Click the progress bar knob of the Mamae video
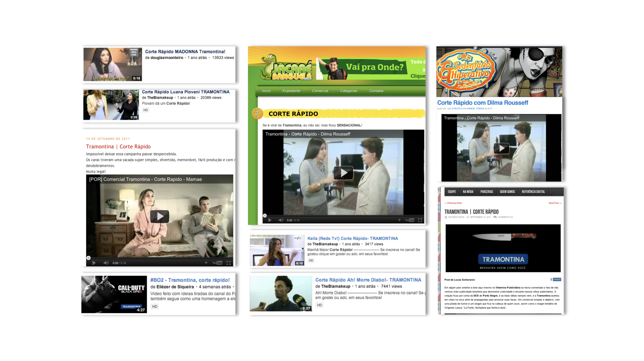Screen dimensions: 644x361 88,258
